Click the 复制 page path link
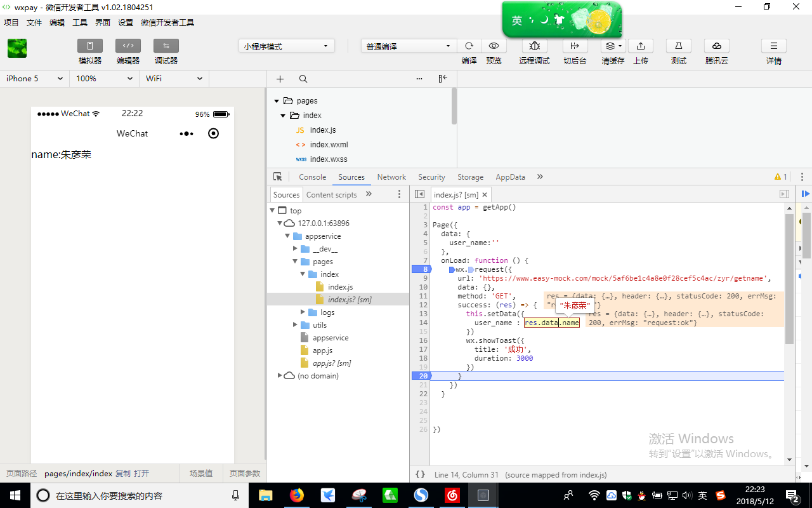The width and height of the screenshot is (812, 508). [123, 473]
